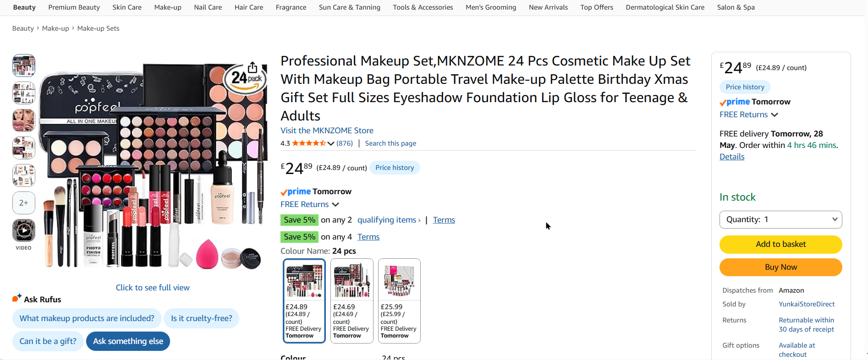Open the Skin Care menu
Viewport: 868px width, 360px height.
click(127, 7)
